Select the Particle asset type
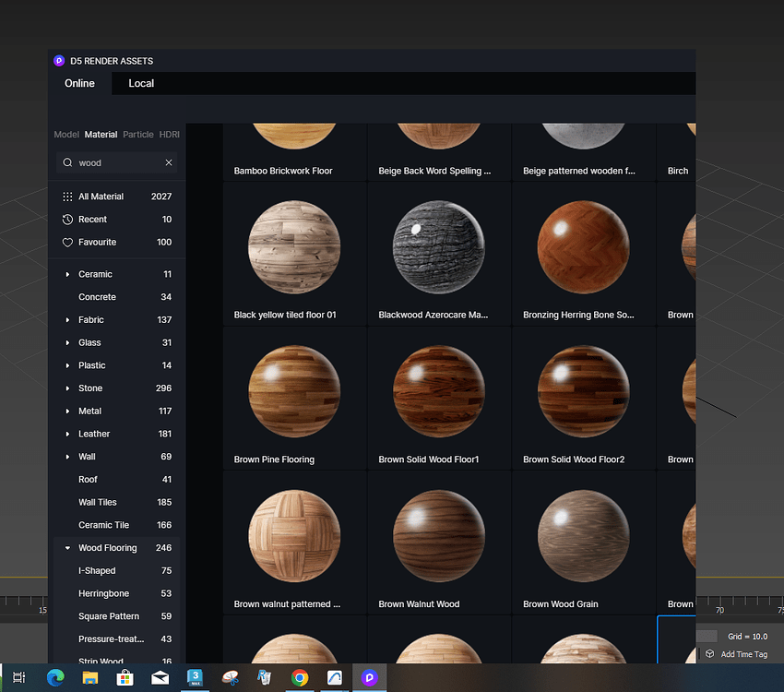Image resolution: width=784 pixels, height=692 pixels. click(138, 135)
